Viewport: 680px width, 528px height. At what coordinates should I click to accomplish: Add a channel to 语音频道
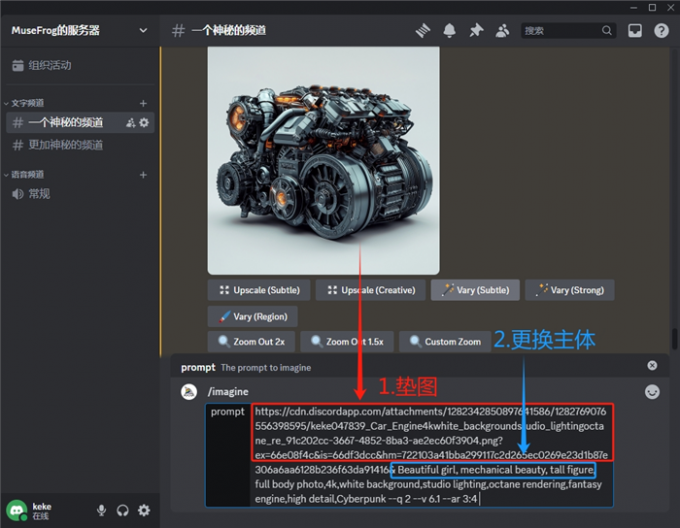143,175
